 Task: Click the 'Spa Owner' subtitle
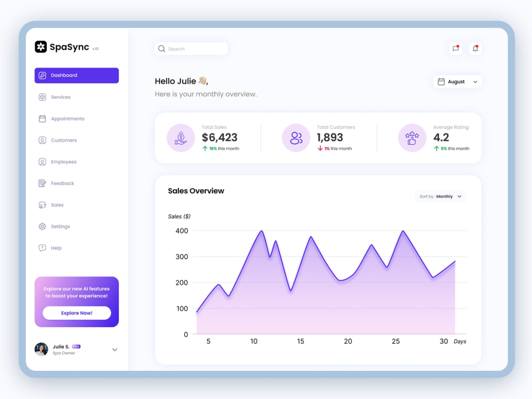(x=64, y=353)
